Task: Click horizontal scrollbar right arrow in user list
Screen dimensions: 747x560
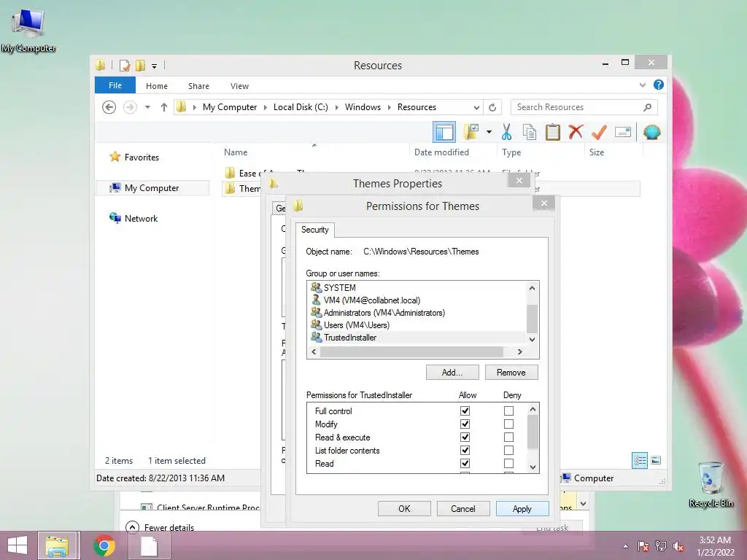Action: (x=519, y=352)
